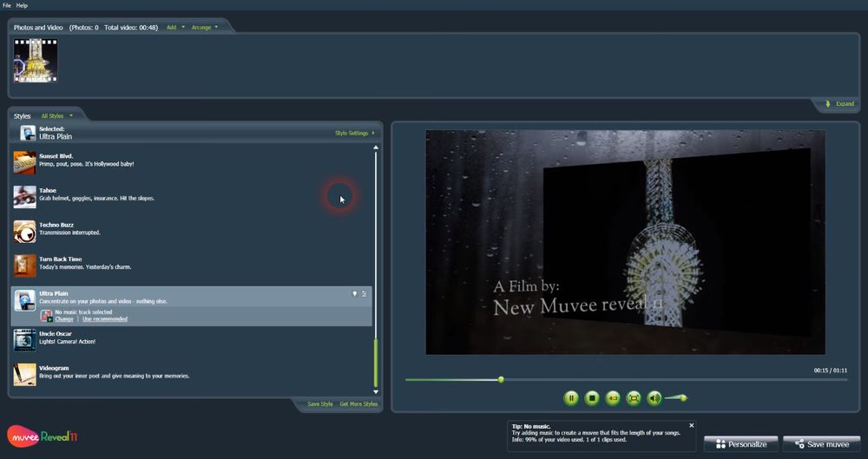Click the 'Techno Buzz' style name text

[56, 225]
